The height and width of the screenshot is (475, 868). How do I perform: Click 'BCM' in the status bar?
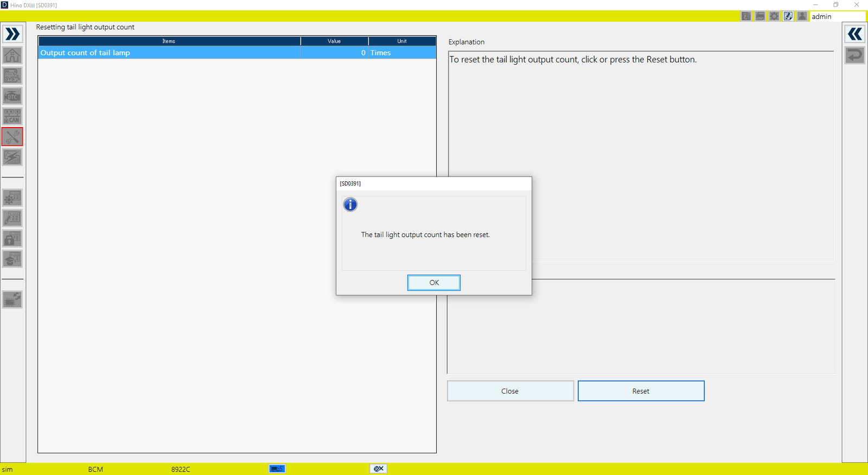tap(95, 469)
